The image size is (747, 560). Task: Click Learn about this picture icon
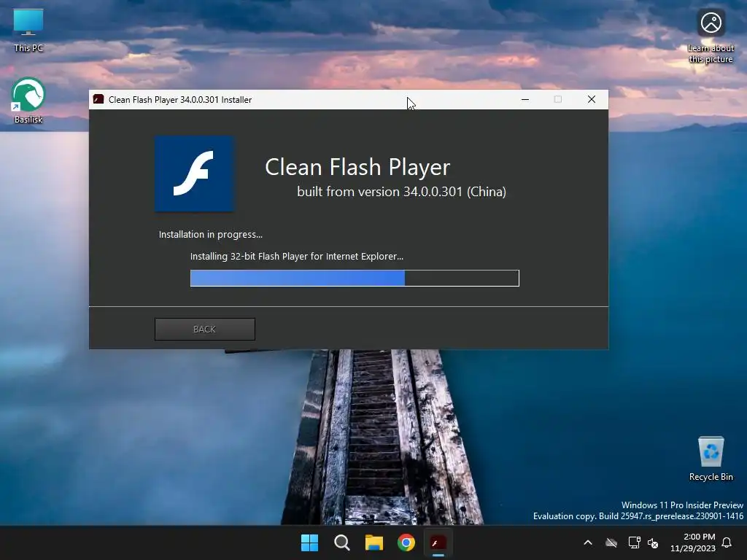pos(711,36)
